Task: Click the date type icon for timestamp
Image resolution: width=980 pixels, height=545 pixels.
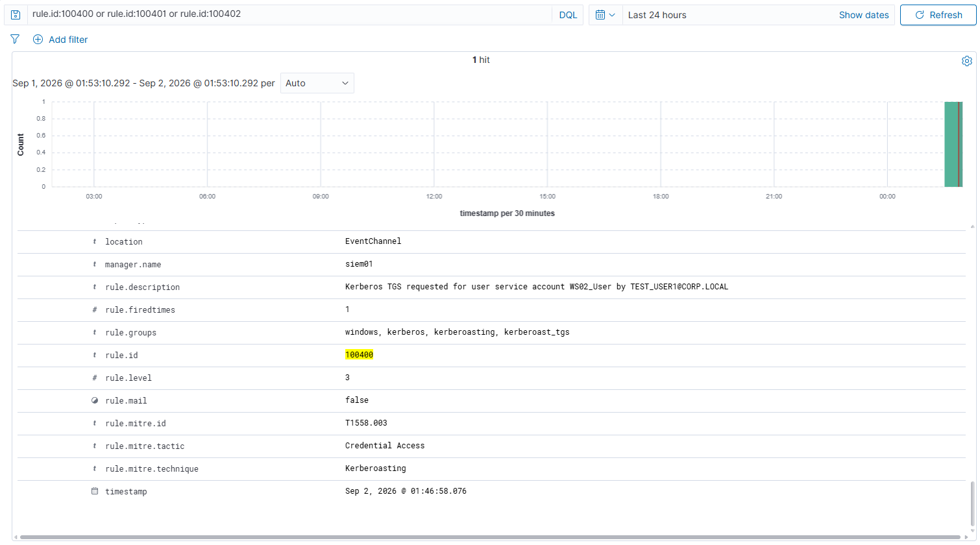Action: pos(95,492)
